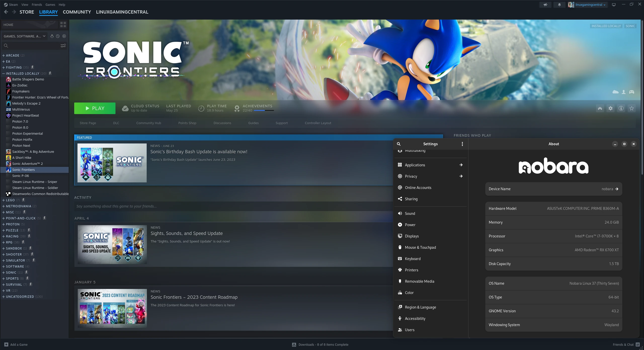
Task: Open Sights, Sounds, and Speed Update thumbnail
Action: click(112, 244)
